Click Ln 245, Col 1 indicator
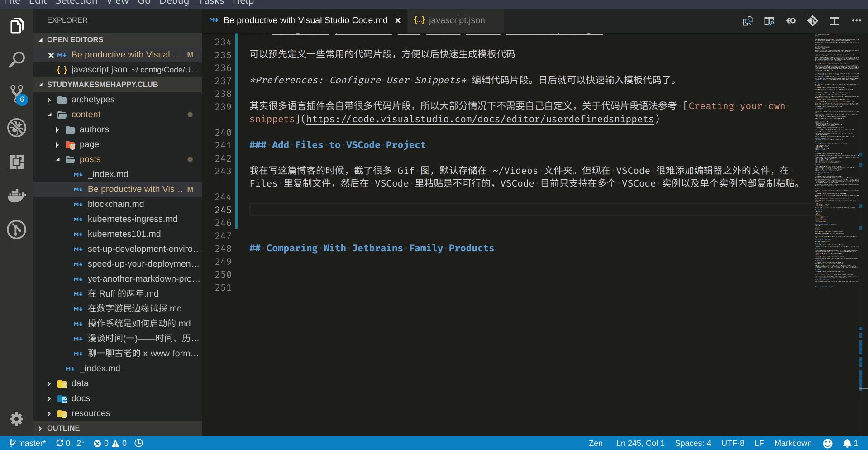This screenshot has width=868, height=450. pyautogui.click(x=640, y=443)
